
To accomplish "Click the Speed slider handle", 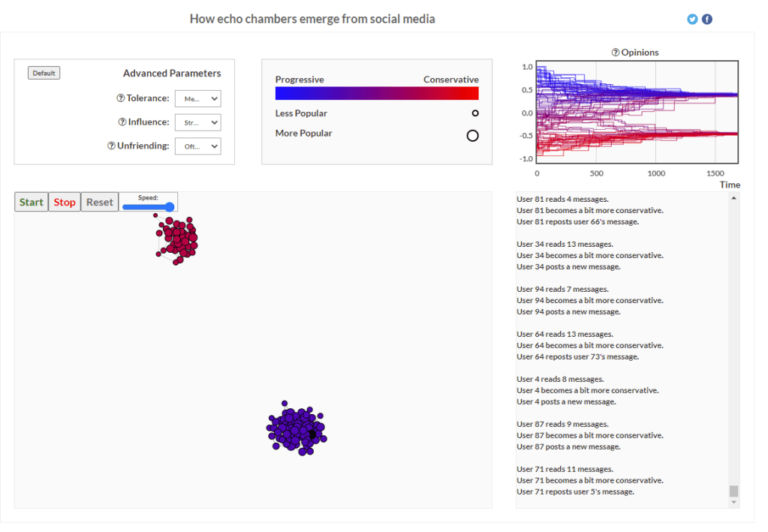I will pyautogui.click(x=170, y=207).
